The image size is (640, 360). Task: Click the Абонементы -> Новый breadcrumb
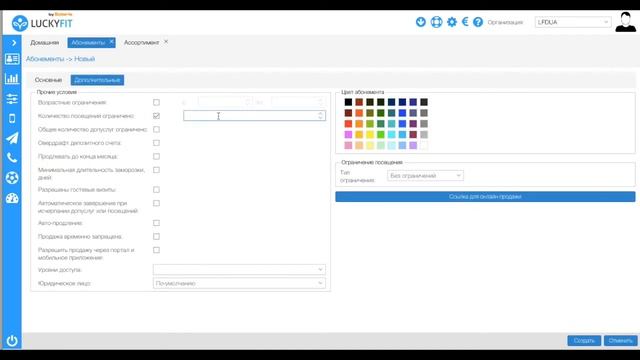click(x=60, y=59)
